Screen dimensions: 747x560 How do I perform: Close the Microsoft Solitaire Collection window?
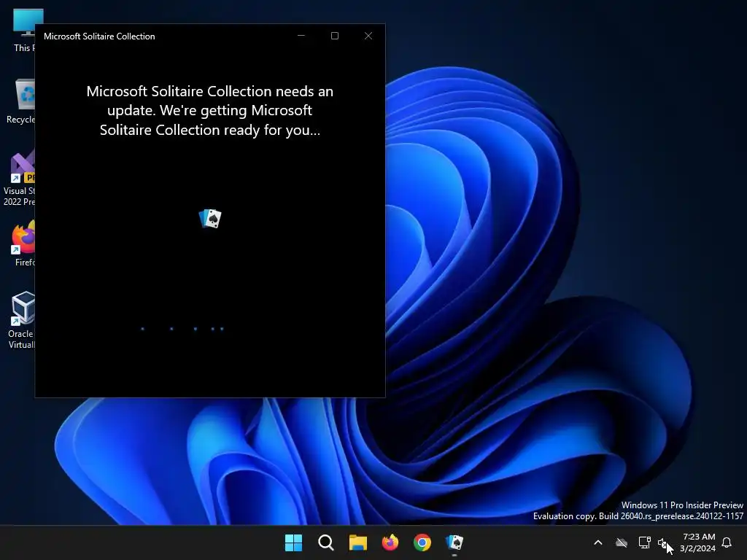pyautogui.click(x=368, y=36)
